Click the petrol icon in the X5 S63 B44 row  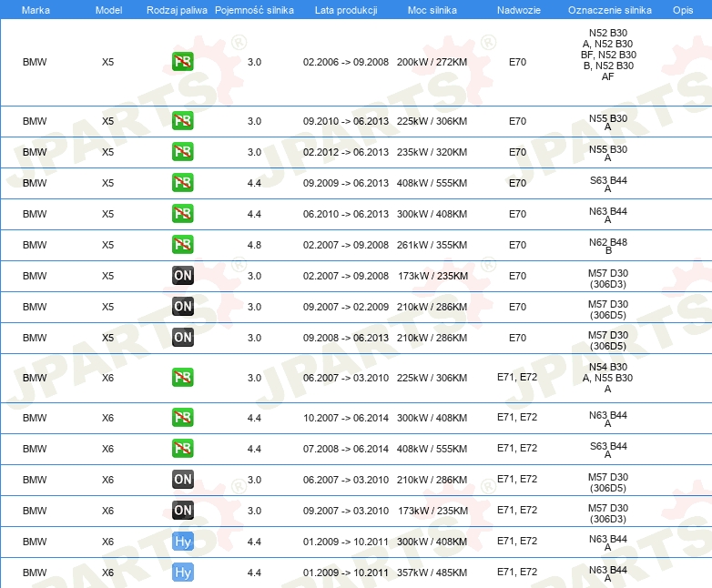(182, 183)
